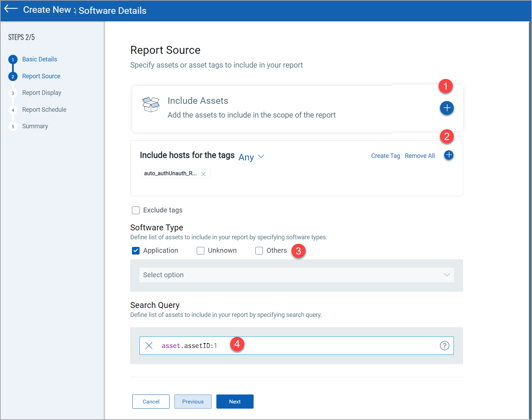Click the plus icon to add tags
532x420 pixels.
[x=449, y=155]
